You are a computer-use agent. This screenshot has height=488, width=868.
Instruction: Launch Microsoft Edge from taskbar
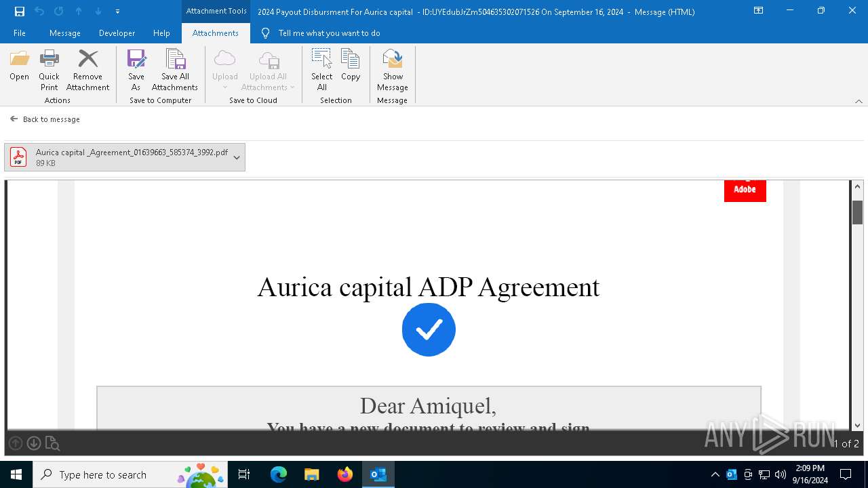(x=279, y=474)
